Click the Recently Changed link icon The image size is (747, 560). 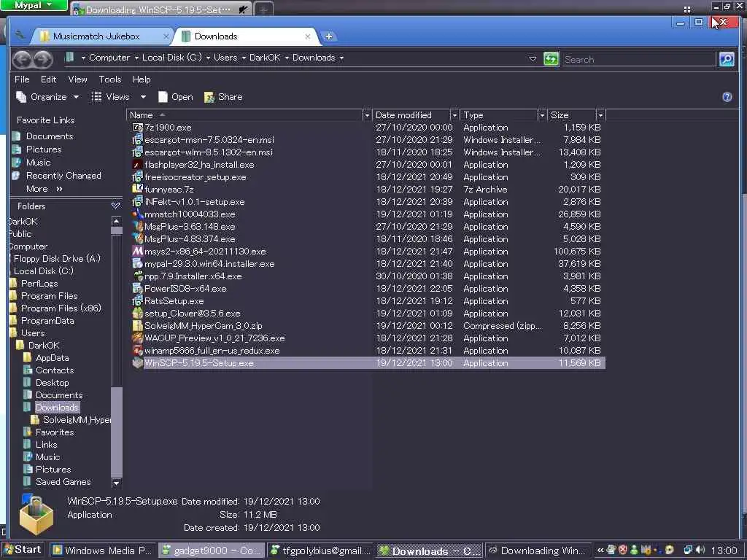[x=16, y=176]
